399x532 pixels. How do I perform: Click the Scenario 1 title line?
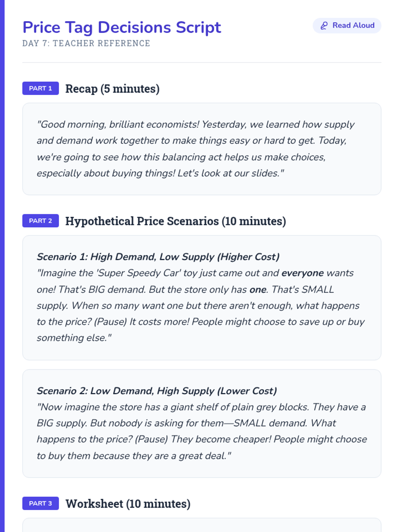(158, 257)
